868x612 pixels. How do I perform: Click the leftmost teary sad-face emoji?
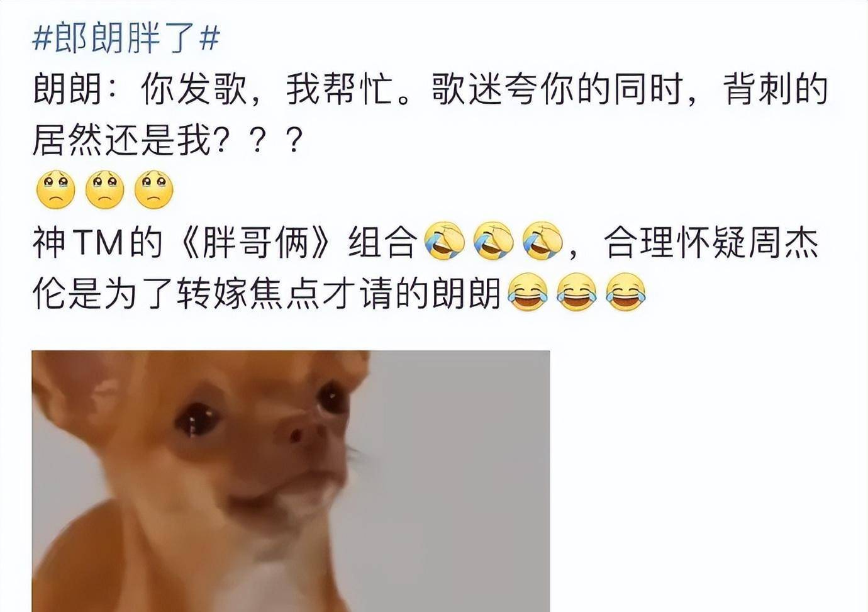55,191
